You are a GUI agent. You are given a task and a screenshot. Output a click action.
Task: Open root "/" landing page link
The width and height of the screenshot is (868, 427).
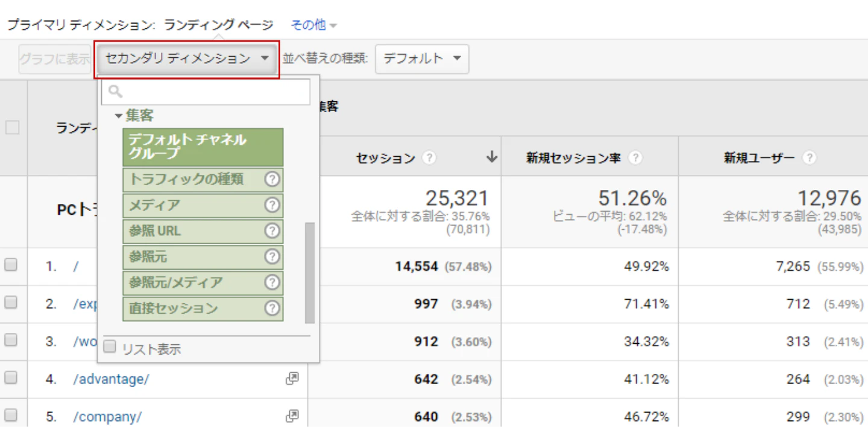pyautogui.click(x=76, y=266)
